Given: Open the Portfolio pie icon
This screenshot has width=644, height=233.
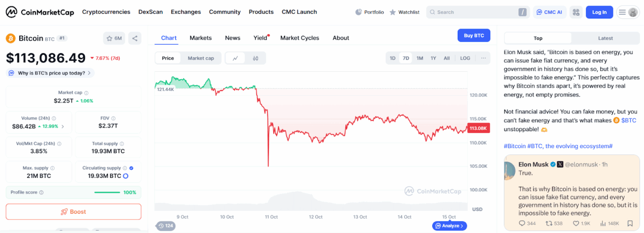Looking at the screenshot, I should [359, 12].
